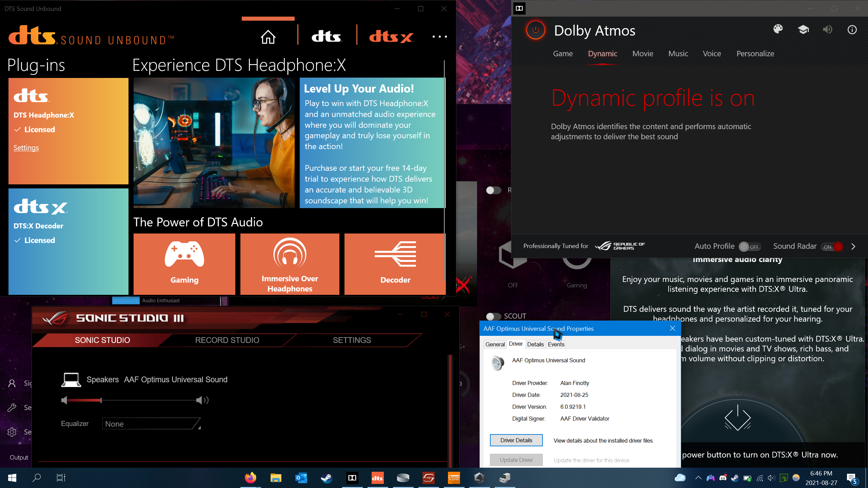Open Steam from the taskbar

(327, 478)
